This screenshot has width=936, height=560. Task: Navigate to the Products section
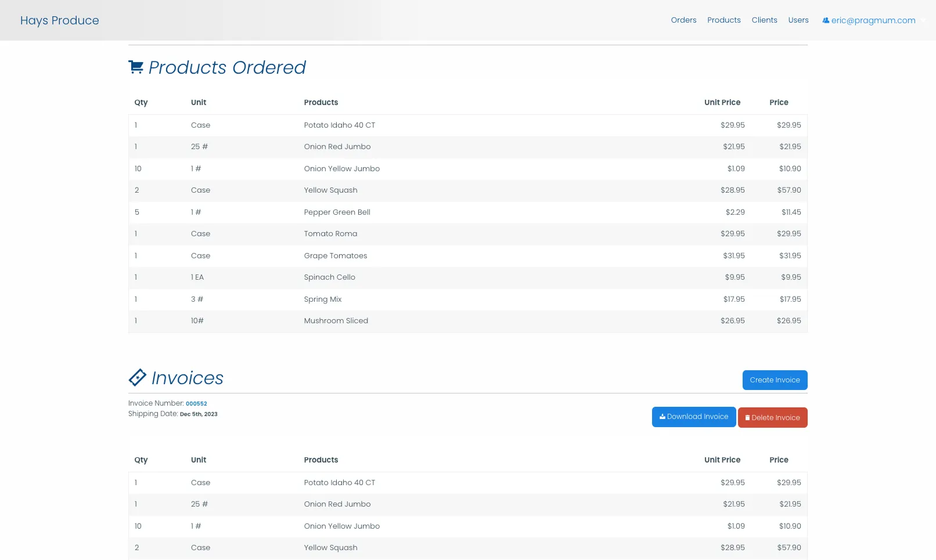(x=723, y=20)
